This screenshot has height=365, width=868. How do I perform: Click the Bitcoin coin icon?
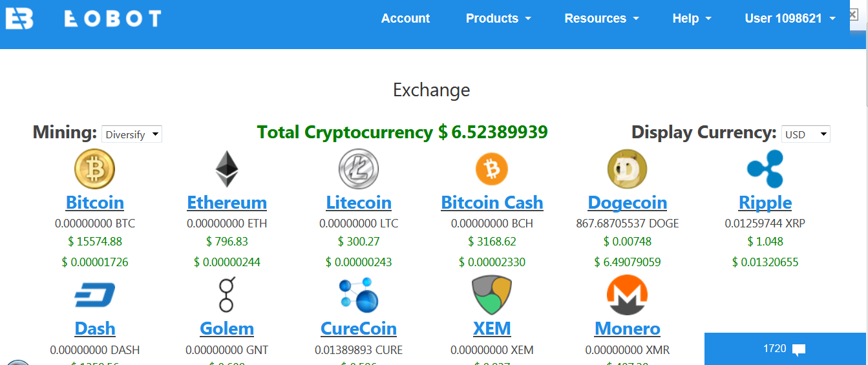tap(94, 169)
